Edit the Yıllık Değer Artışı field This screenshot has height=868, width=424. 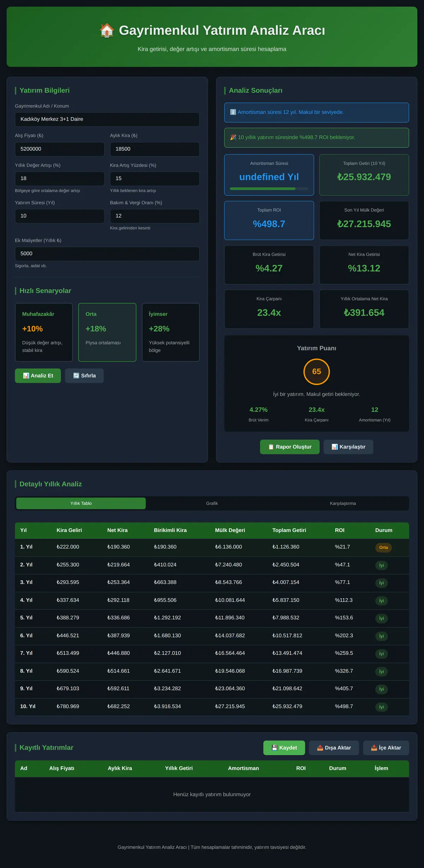click(x=60, y=179)
